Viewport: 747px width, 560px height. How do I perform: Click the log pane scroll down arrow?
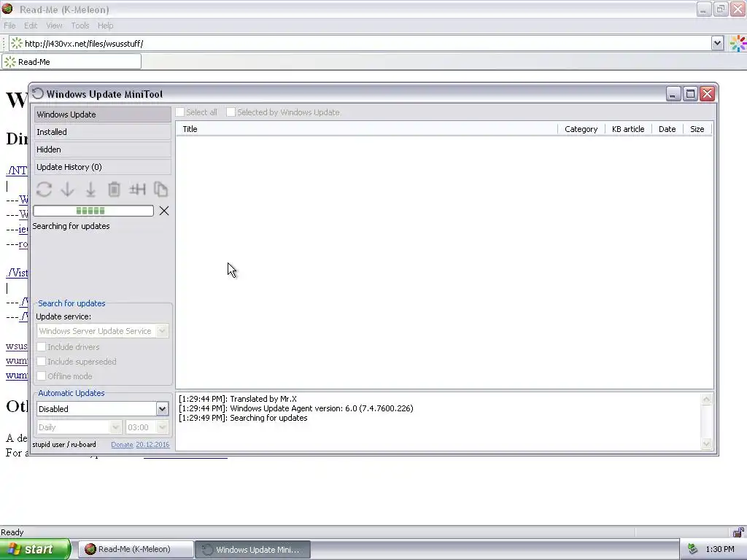pos(706,444)
